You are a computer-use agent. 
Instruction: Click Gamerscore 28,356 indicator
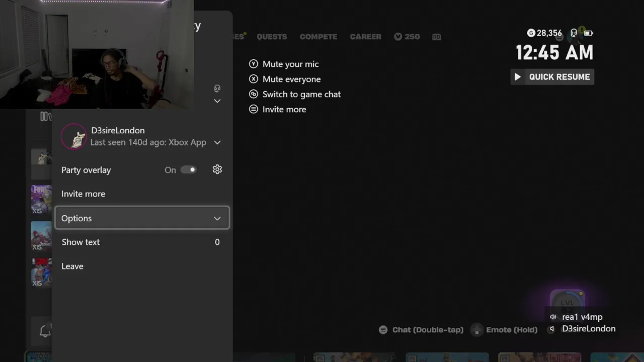pyautogui.click(x=544, y=33)
